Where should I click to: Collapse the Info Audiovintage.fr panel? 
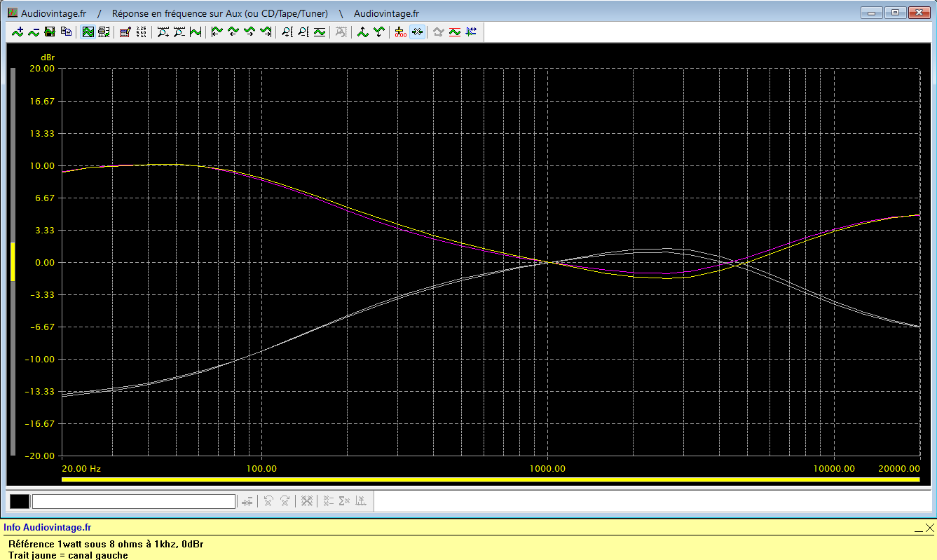[x=919, y=531]
